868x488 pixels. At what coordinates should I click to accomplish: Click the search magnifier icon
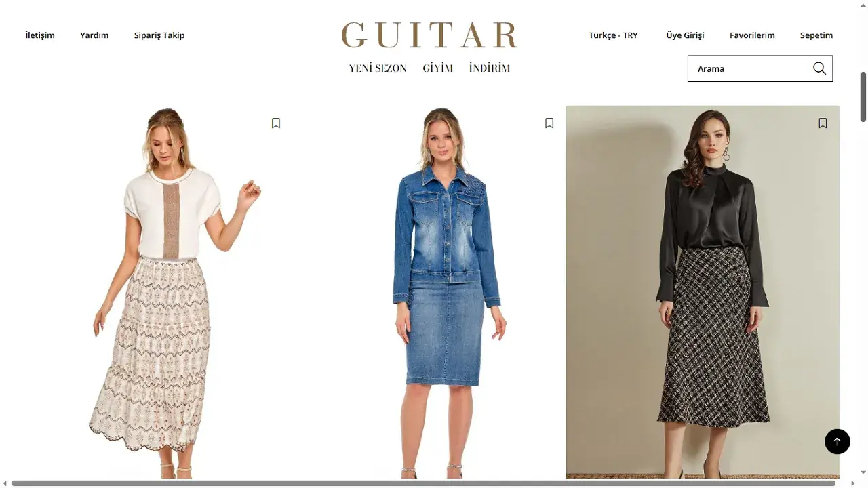click(819, 68)
